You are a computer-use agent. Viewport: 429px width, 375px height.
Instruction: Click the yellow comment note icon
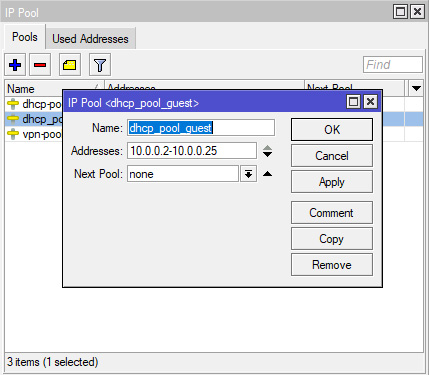click(70, 65)
